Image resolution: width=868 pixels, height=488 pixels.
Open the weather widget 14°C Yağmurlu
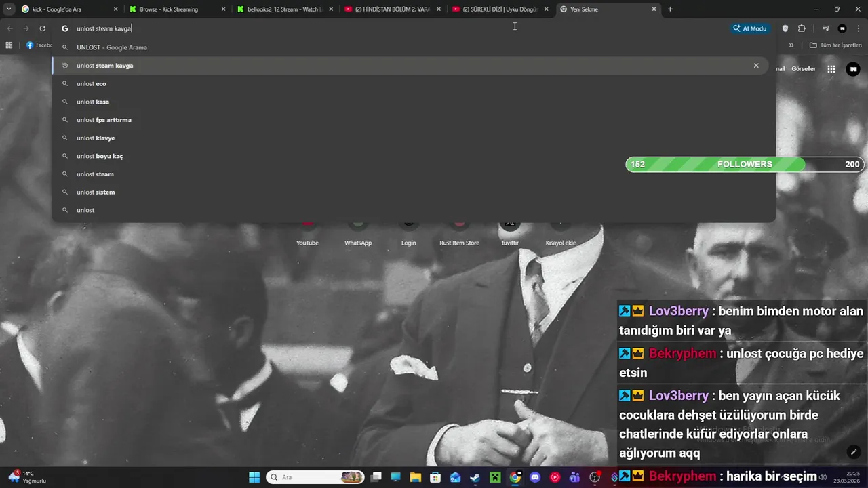click(x=27, y=477)
